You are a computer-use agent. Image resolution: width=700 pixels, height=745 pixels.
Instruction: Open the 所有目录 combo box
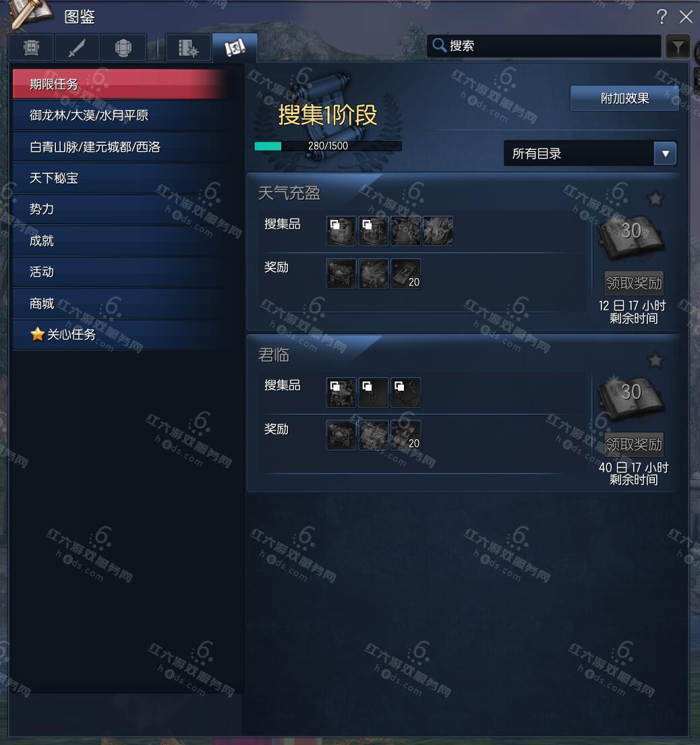(x=590, y=153)
